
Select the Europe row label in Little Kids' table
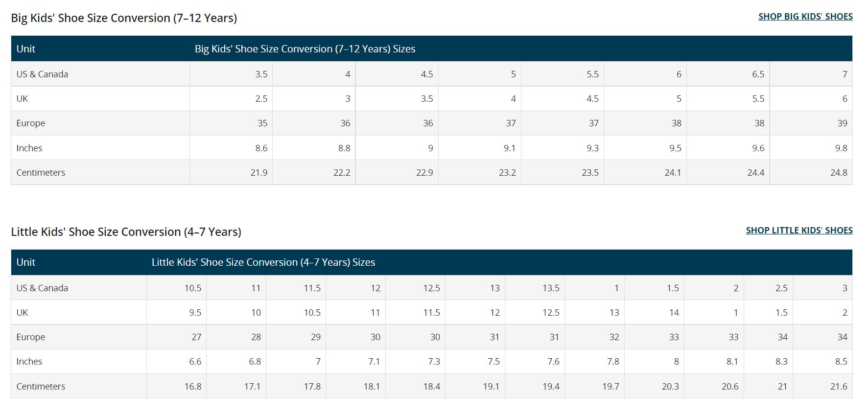(x=31, y=337)
